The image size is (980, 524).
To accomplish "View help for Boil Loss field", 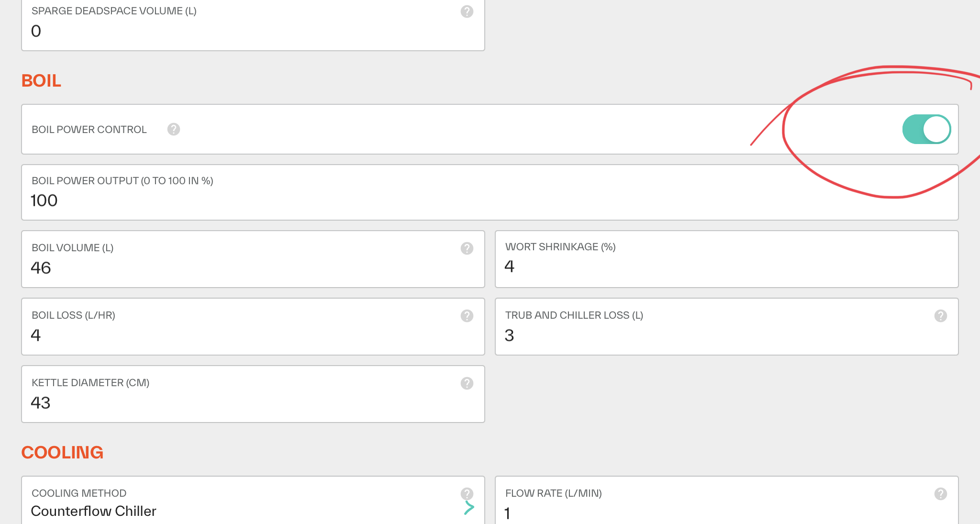I will pos(467,316).
